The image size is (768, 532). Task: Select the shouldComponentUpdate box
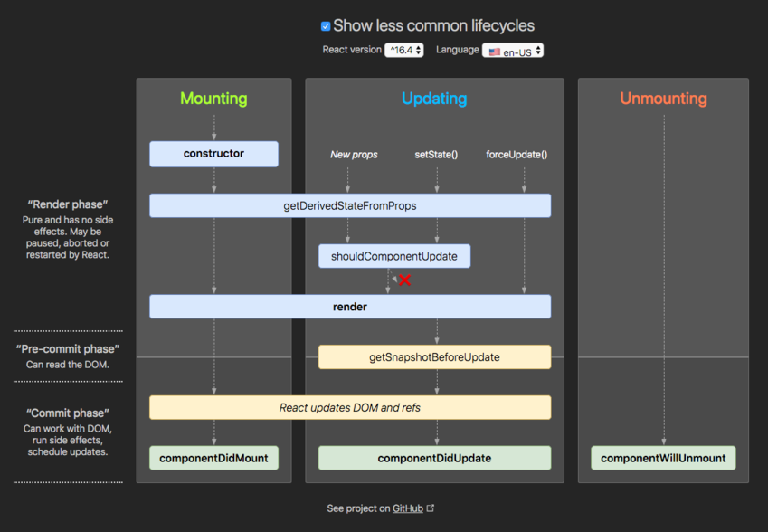[x=394, y=256]
